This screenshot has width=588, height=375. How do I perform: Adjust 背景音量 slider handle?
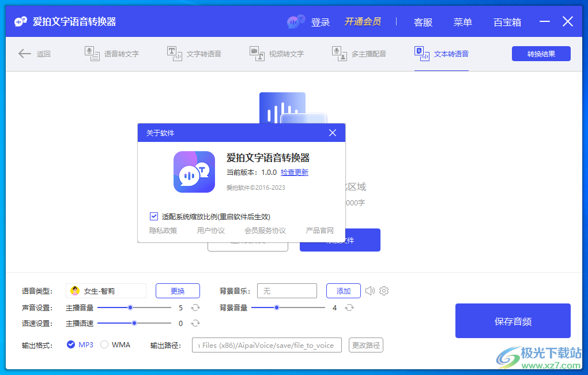(277, 307)
